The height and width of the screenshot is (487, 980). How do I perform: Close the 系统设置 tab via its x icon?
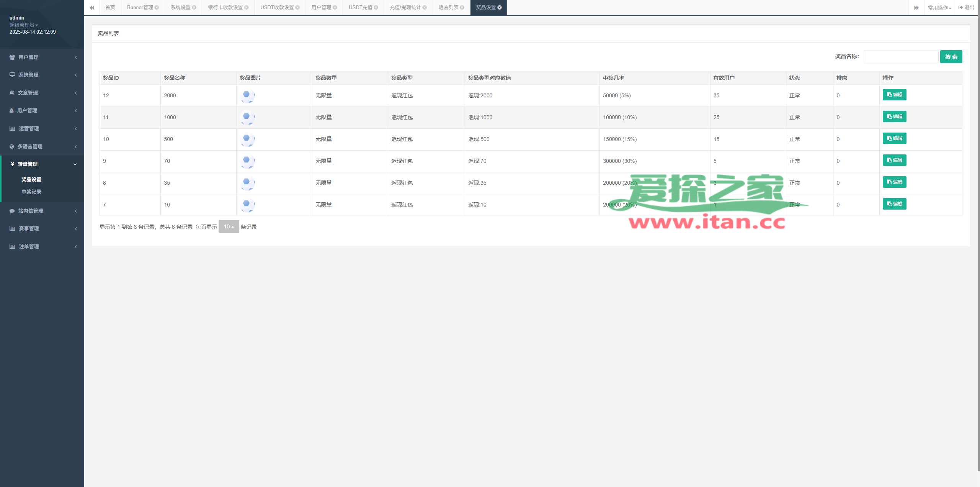[194, 8]
